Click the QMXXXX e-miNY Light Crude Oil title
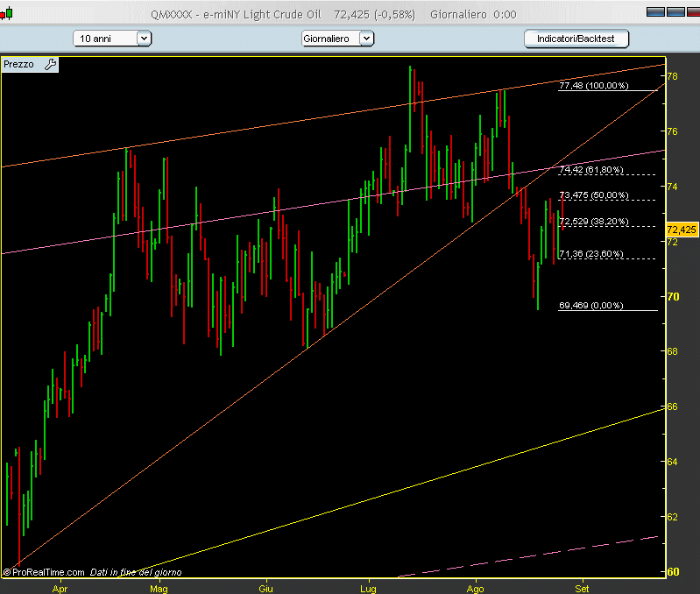The image size is (700, 594). click(236, 15)
